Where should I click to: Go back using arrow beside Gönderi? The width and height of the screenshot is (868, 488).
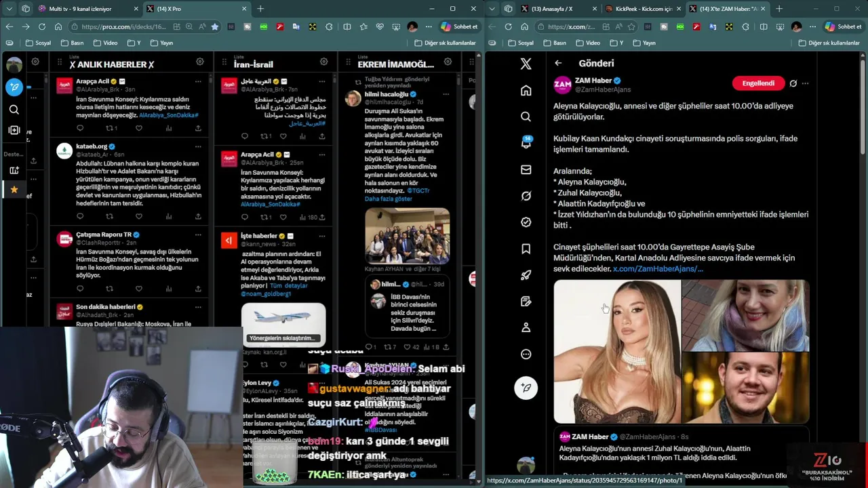point(558,63)
